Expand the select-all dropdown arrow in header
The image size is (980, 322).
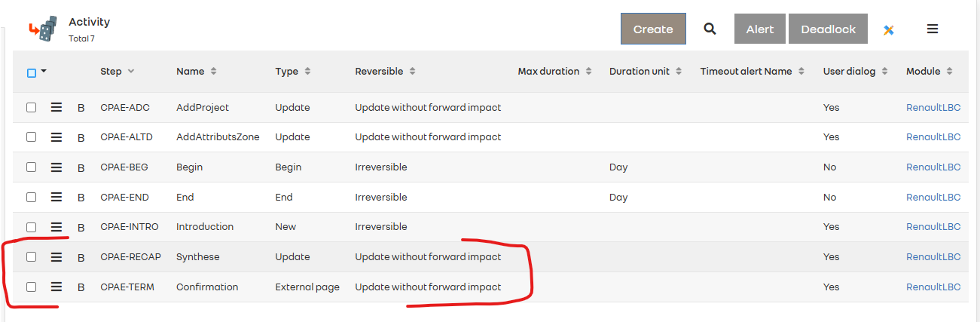pos(44,72)
